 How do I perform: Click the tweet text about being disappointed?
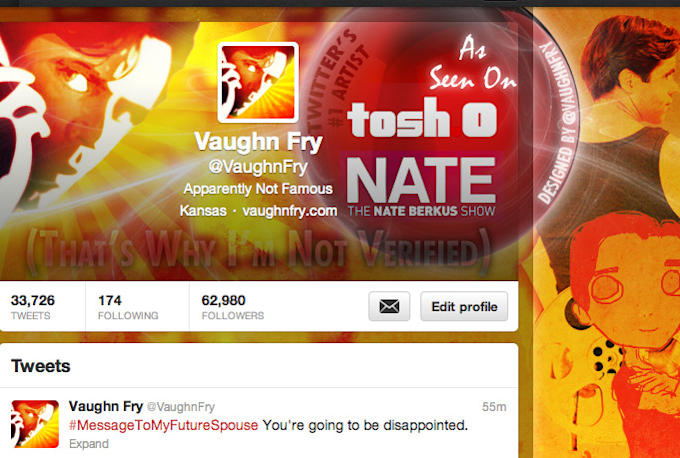tap(365, 425)
